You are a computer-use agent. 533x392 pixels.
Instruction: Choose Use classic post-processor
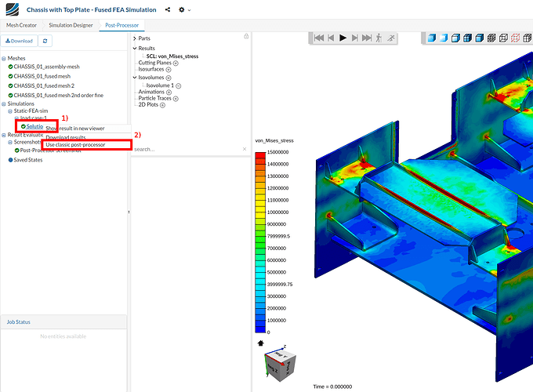point(75,144)
